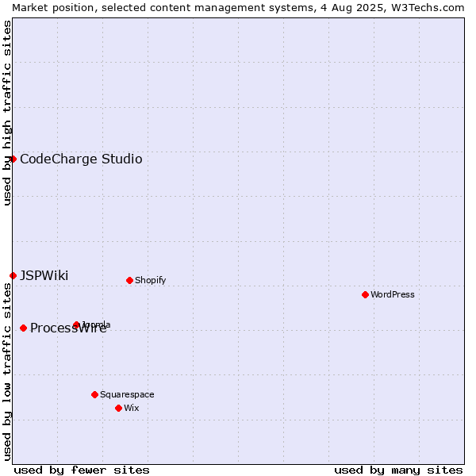476x476 pixels.
Task: Click the 'Wix' label
Action: [x=132, y=408]
